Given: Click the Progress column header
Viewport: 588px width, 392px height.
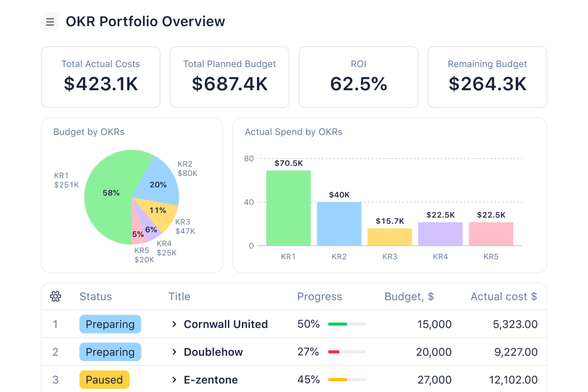Looking at the screenshot, I should 319,296.
